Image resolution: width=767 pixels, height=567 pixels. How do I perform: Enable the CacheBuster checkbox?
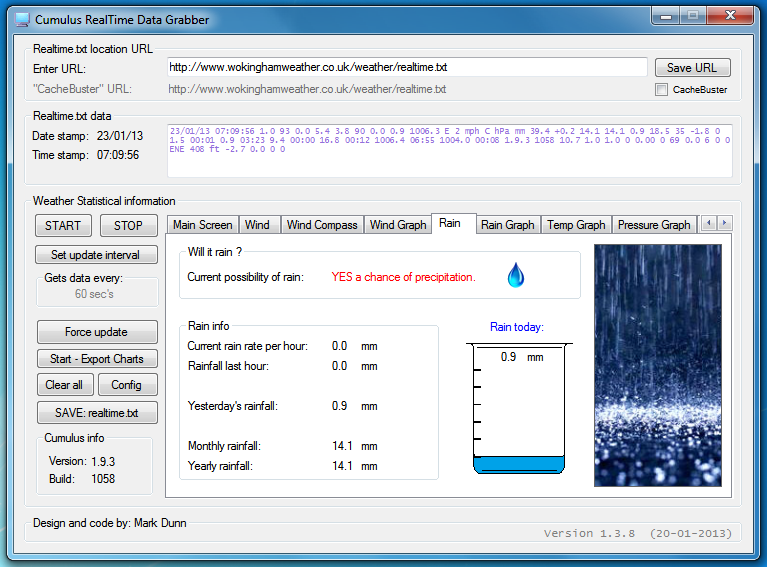point(661,90)
